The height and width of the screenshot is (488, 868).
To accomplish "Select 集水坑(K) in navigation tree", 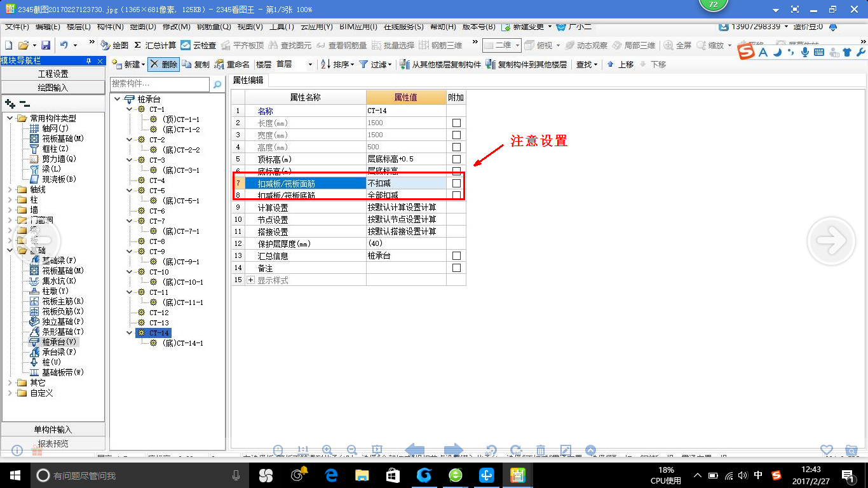I will pyautogui.click(x=58, y=281).
